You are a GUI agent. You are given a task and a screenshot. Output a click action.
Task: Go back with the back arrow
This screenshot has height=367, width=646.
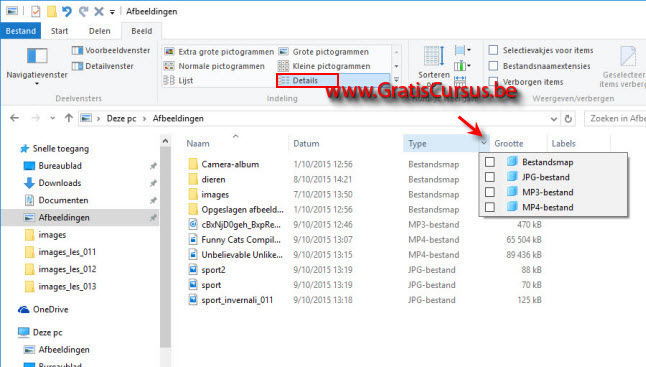pos(14,119)
